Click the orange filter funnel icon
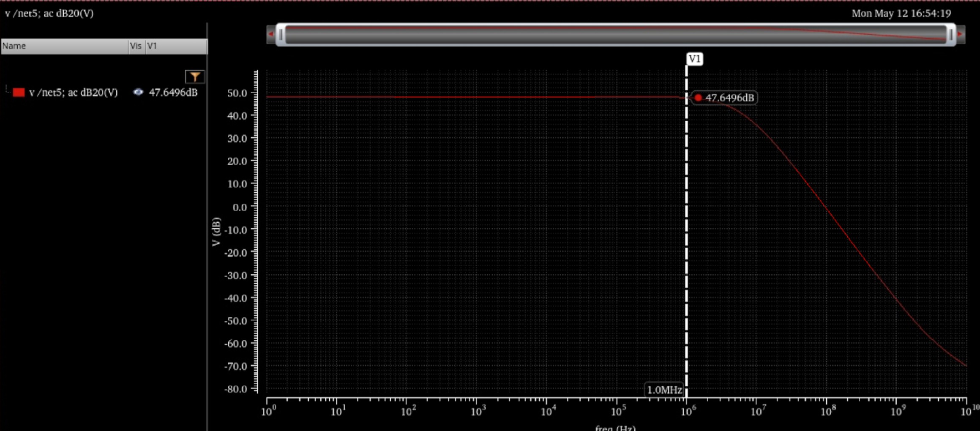Screen dimensions: 980x431 tap(194, 76)
